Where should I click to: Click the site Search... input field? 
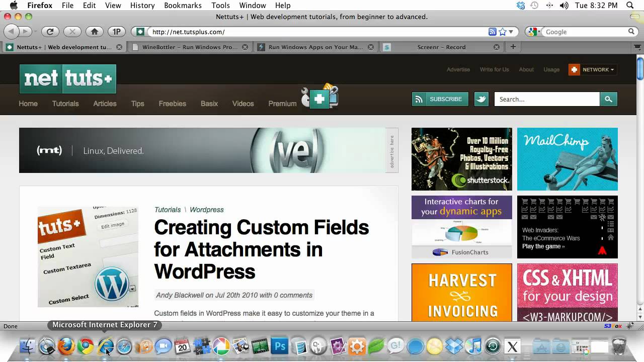click(547, 99)
